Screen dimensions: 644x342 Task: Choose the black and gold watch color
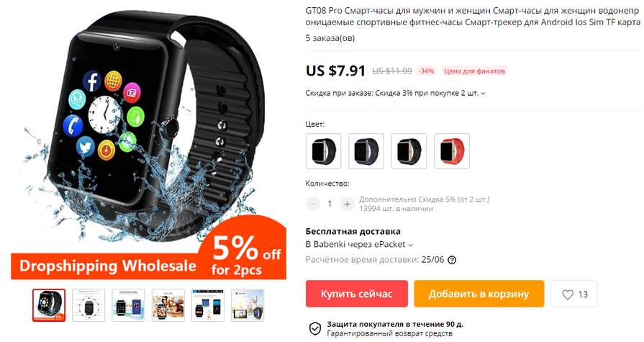409,151
